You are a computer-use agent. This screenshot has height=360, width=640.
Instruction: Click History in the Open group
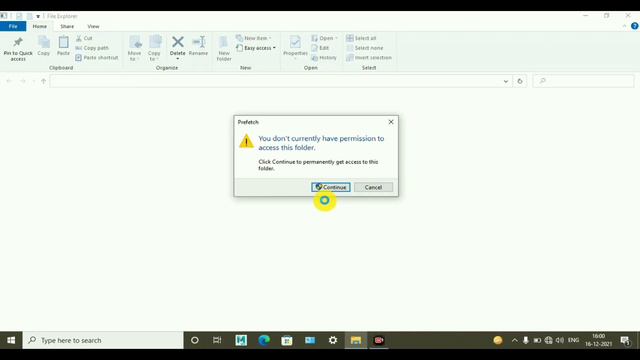pyautogui.click(x=324, y=58)
